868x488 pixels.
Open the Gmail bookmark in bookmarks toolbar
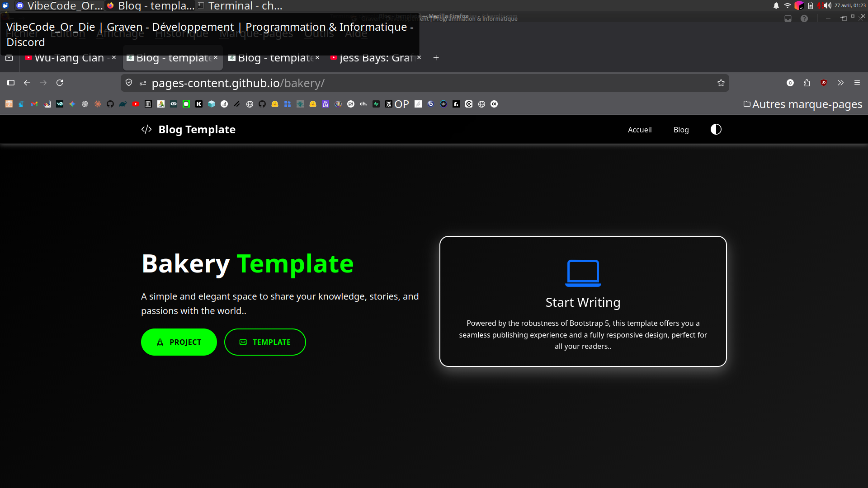(34, 104)
